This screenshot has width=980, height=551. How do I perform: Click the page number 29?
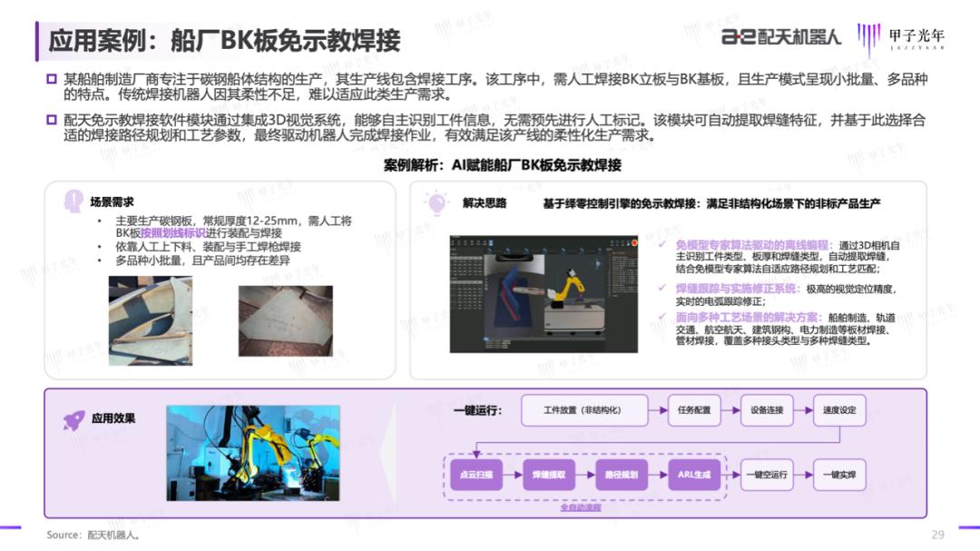937,534
